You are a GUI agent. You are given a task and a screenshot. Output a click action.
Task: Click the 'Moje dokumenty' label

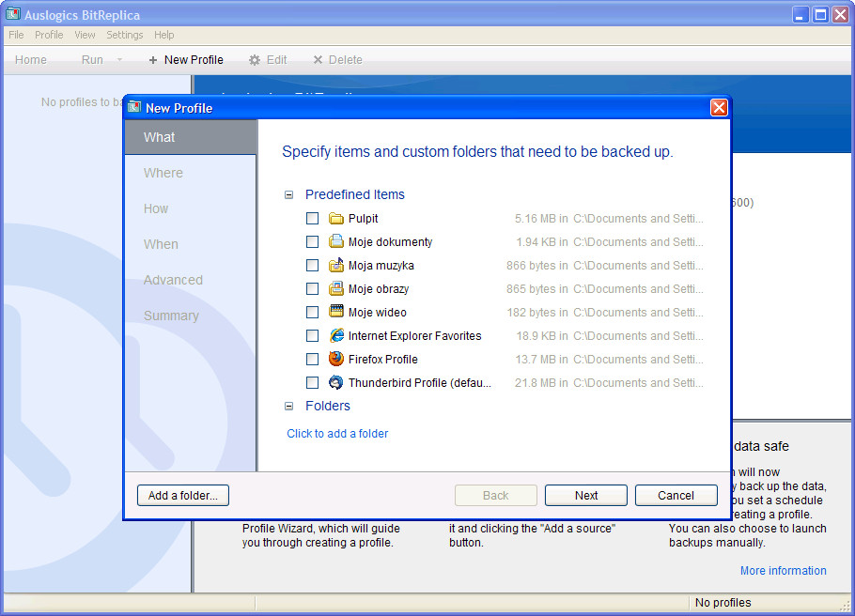pos(391,242)
